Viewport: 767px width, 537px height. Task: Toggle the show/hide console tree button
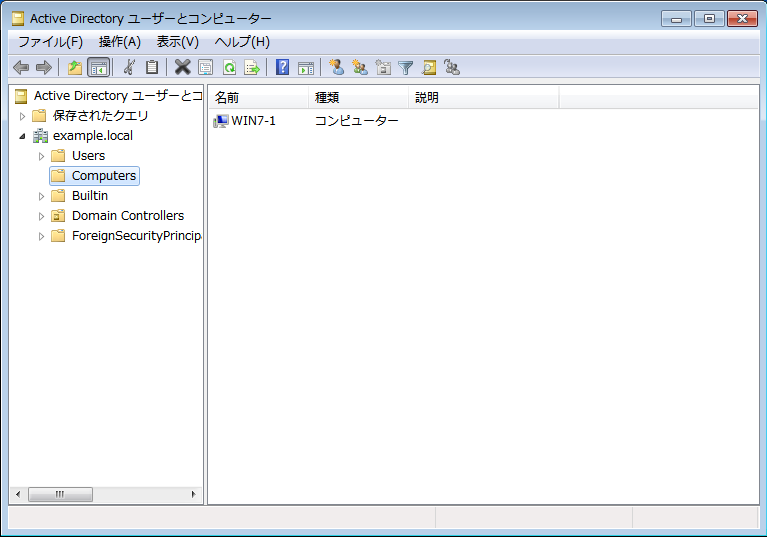[99, 67]
